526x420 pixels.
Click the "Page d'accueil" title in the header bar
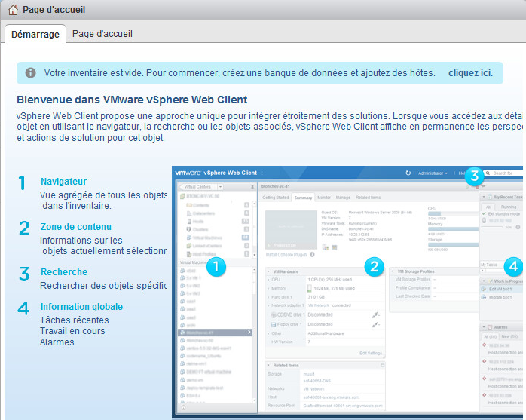click(x=54, y=10)
